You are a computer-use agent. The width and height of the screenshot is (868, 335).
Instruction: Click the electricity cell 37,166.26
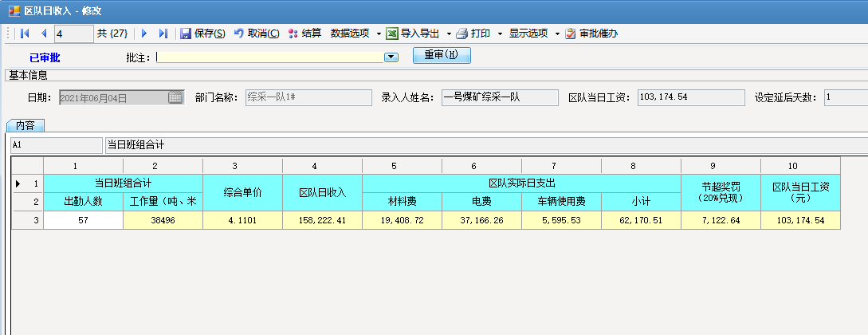[481, 220]
